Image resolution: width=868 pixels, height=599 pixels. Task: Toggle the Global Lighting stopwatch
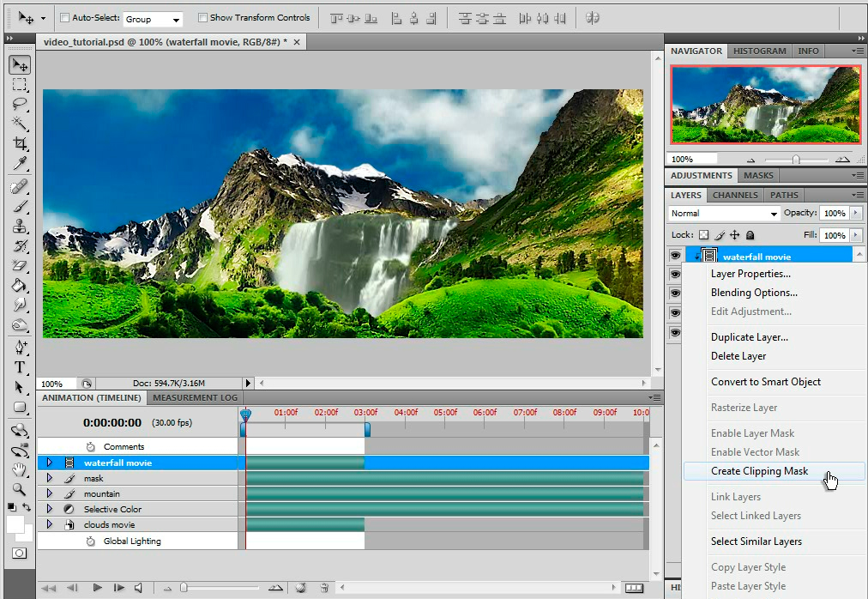[91, 542]
